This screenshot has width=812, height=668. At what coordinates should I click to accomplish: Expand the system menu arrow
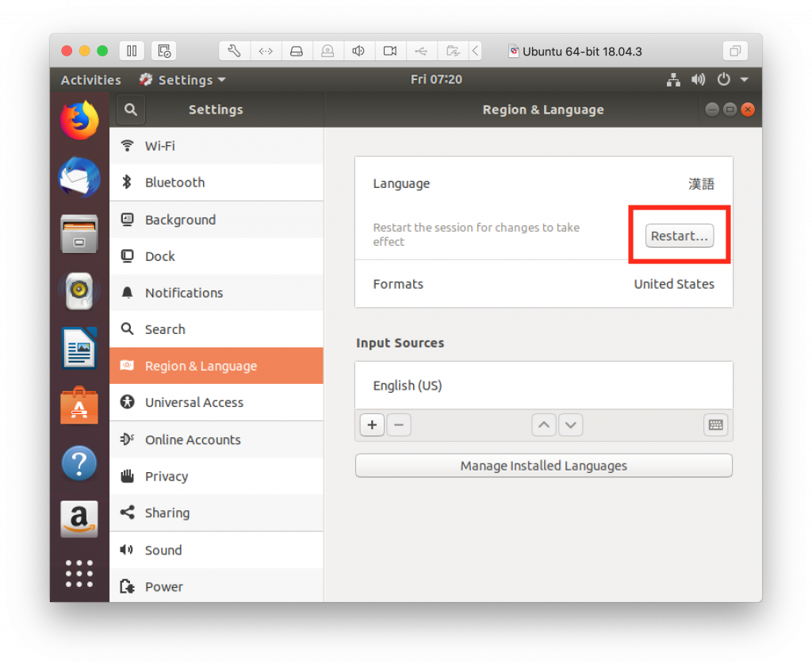click(745, 80)
